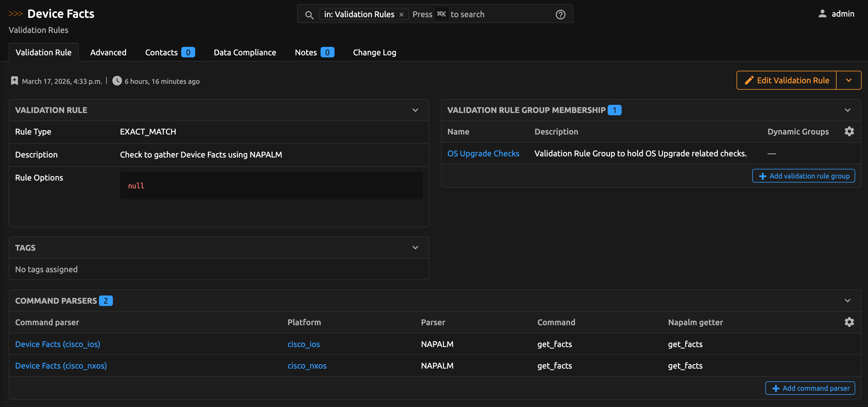The width and height of the screenshot is (868, 407).
Task: Open the Edit Validation Rule dropdown arrow
Action: coord(849,80)
